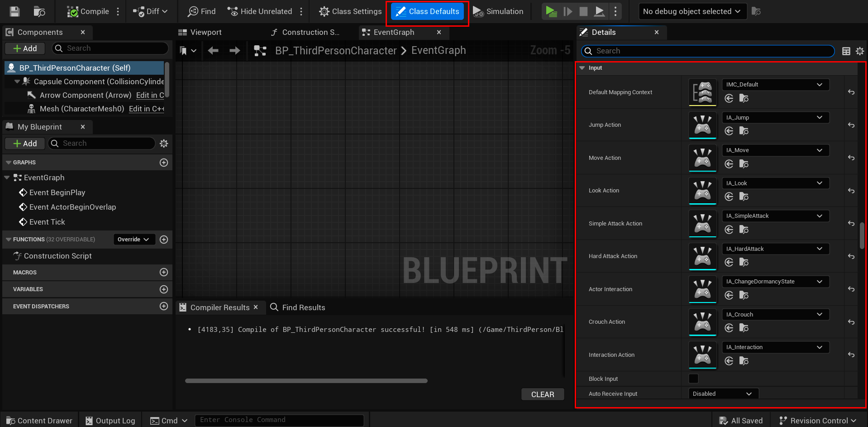Open the debug object selector dropdown
The height and width of the screenshot is (427, 868).
[692, 11]
